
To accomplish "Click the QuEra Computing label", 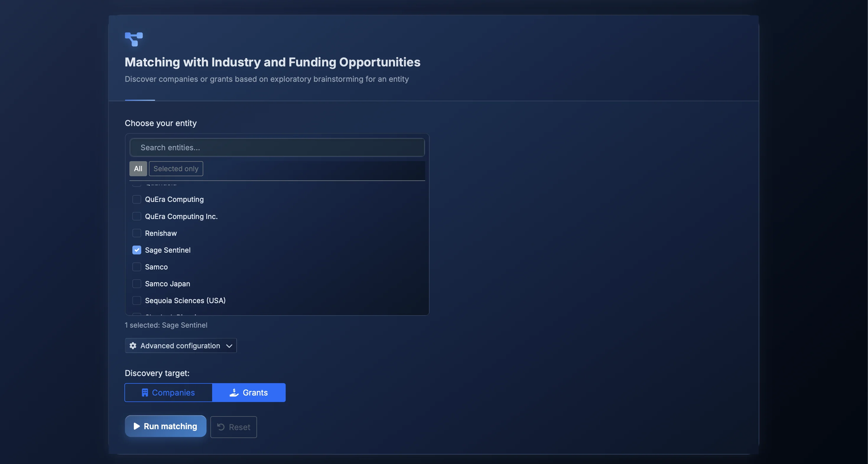I will pos(174,199).
